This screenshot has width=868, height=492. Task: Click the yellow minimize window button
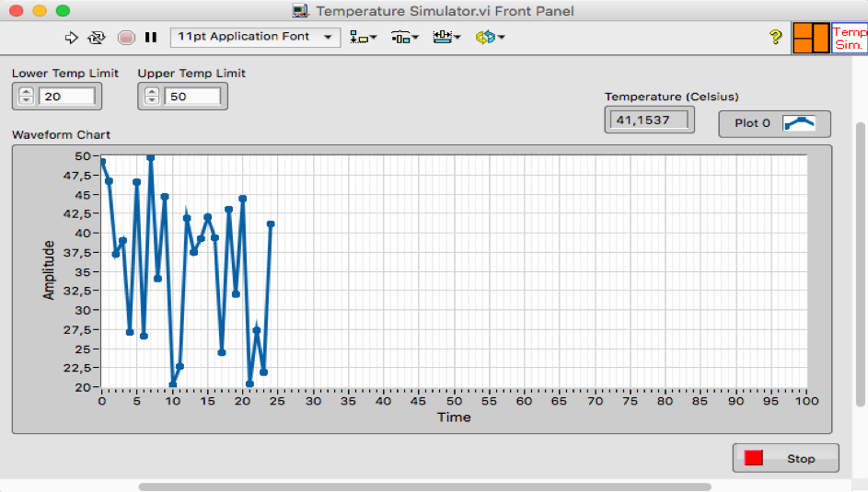click(x=40, y=10)
